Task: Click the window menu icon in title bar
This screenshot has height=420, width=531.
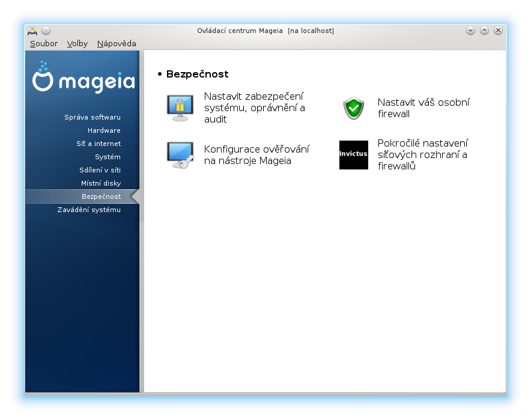Action: 32,31
